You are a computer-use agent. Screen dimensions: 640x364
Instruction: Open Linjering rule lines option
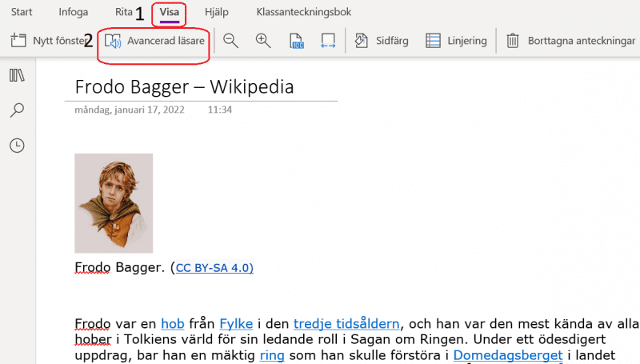(456, 41)
